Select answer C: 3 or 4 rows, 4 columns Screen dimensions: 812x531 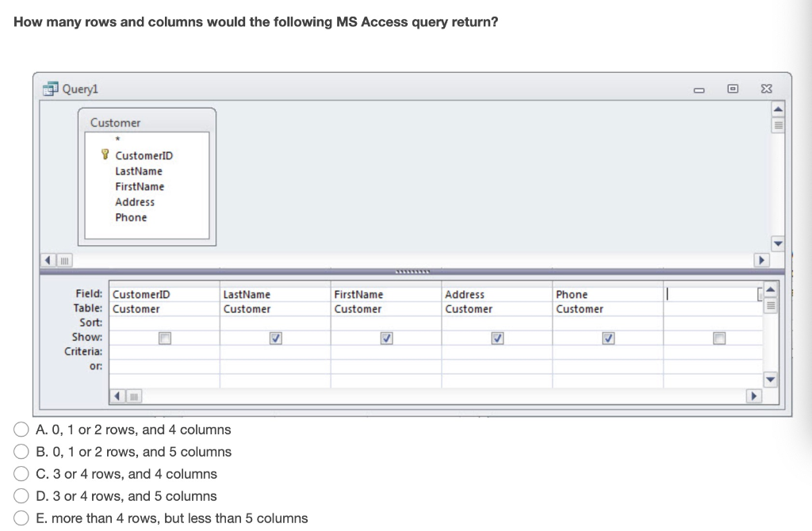(21, 474)
